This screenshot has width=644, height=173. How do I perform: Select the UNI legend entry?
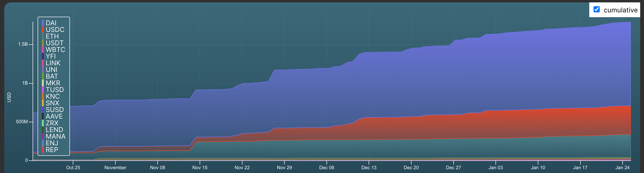[x=50, y=70]
